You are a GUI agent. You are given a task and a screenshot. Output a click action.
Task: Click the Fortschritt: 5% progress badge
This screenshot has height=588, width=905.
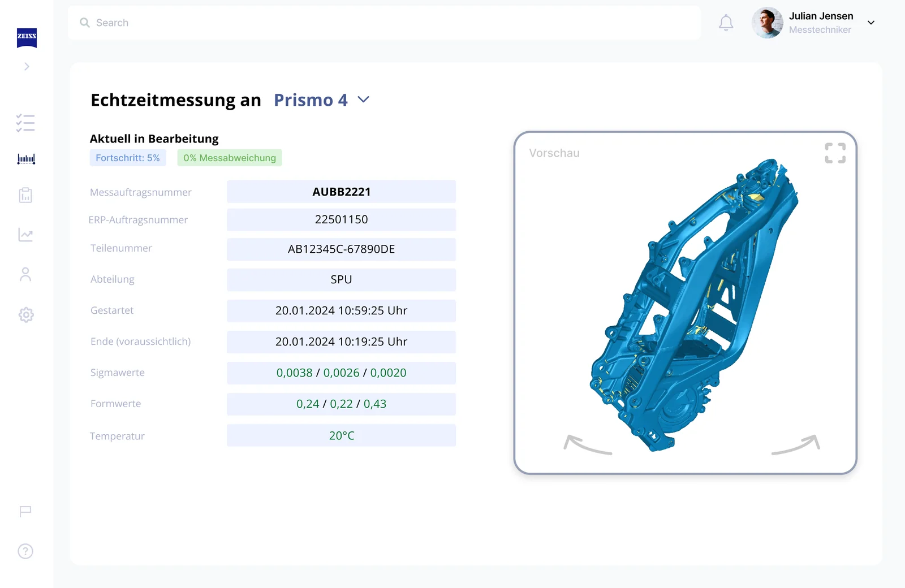click(128, 158)
